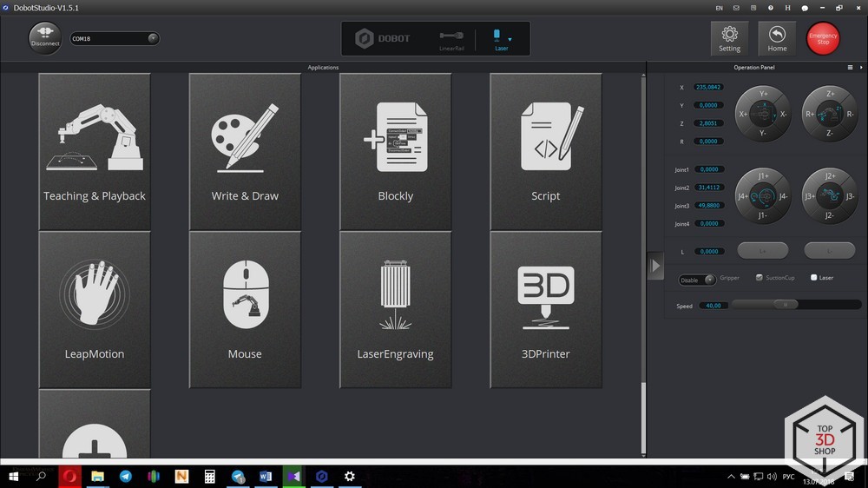This screenshot has width=868, height=488.
Task: Click the Speed value field
Action: [x=713, y=306]
